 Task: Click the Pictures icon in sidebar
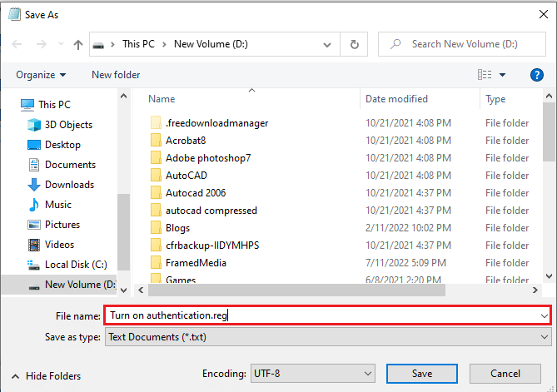point(34,225)
